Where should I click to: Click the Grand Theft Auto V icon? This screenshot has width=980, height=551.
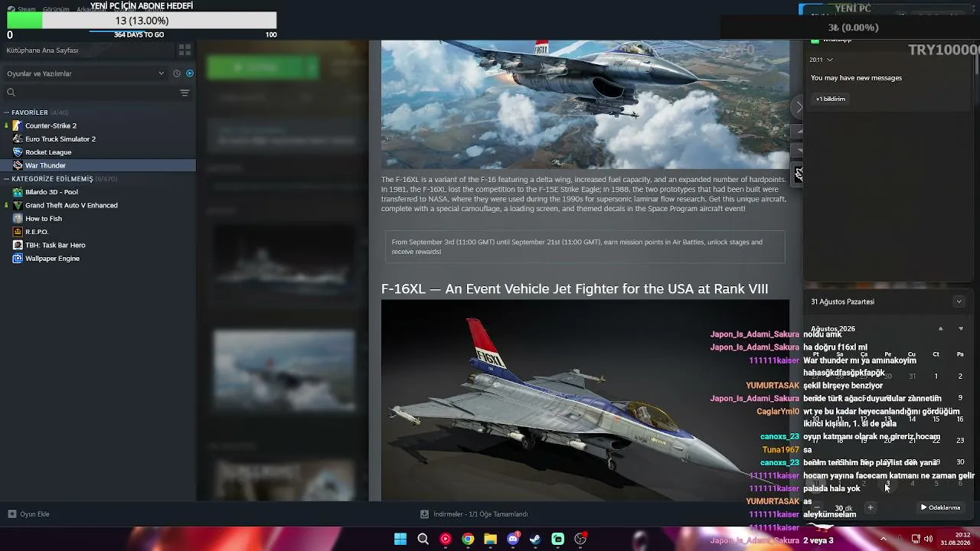(x=18, y=205)
